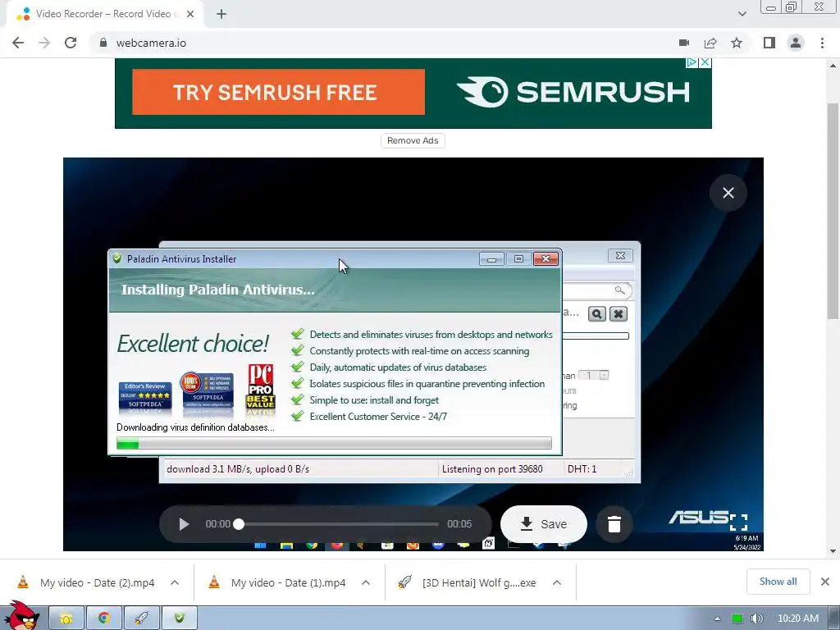Viewport: 840px width, 630px height.
Task: Click the Remove Ads button
Action: [x=413, y=140]
